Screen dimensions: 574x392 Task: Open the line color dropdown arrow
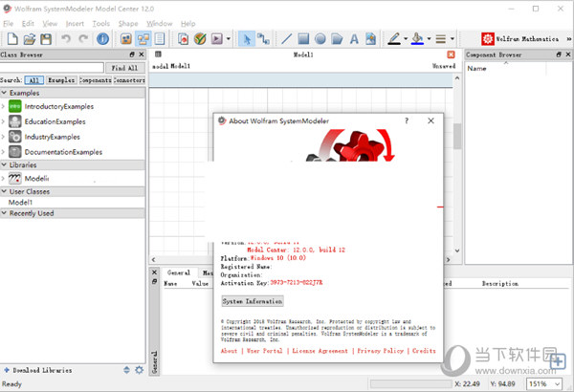point(406,38)
